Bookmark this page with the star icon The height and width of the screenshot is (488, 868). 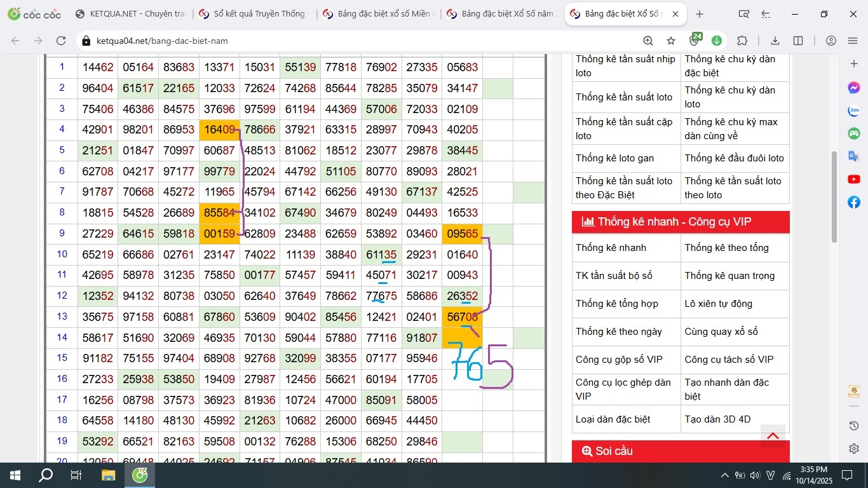[671, 41]
